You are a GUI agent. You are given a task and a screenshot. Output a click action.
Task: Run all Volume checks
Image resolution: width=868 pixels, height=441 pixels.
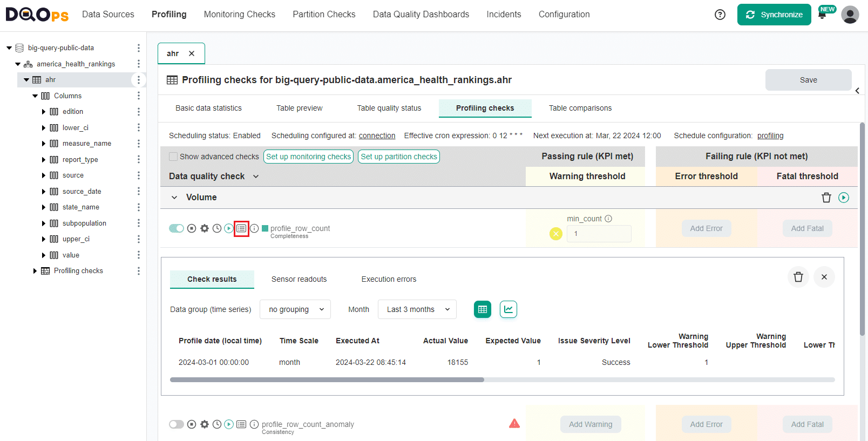[844, 198]
